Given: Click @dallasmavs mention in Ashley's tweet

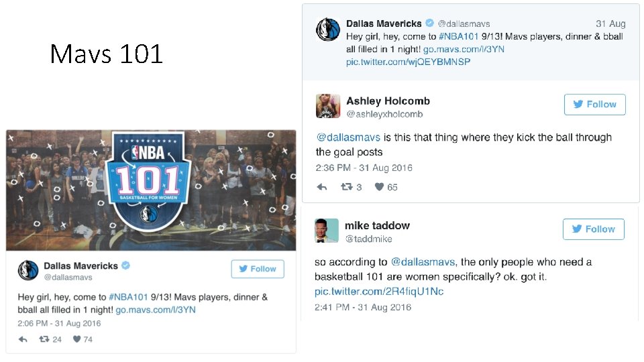Looking at the screenshot, I should (348, 137).
